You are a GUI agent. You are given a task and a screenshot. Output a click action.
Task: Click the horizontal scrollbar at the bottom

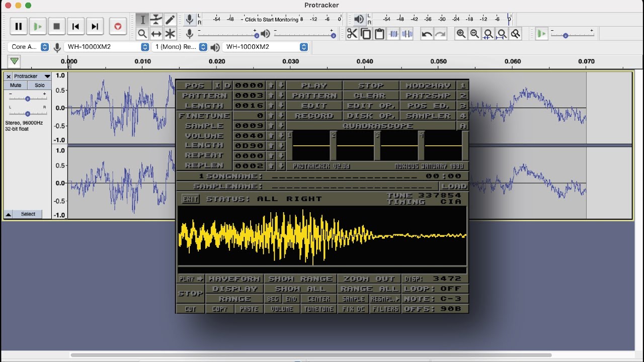point(311,355)
